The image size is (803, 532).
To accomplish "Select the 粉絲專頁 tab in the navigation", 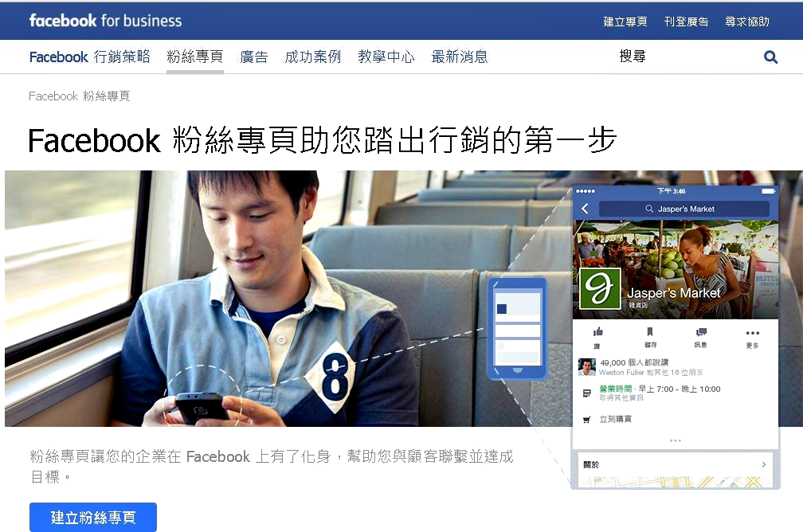I will [x=195, y=57].
